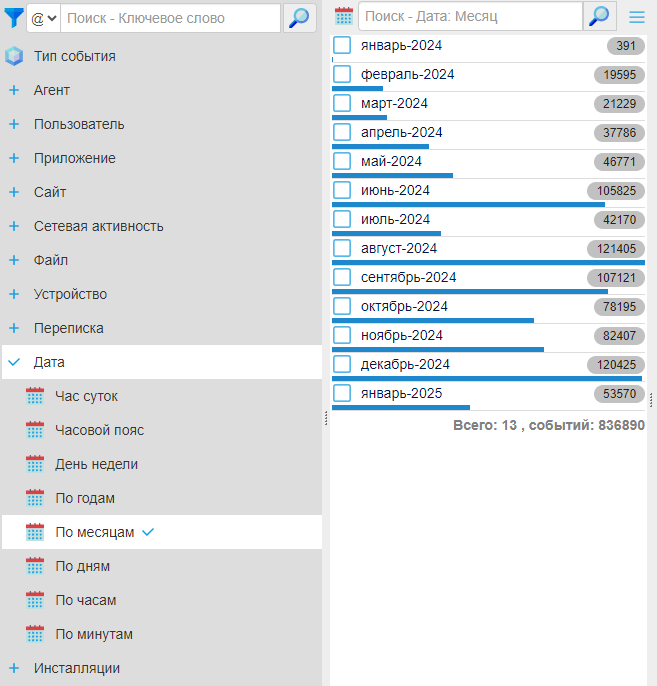Select the День недели grouping
Viewport: 657px width, 686px height.
(x=96, y=464)
